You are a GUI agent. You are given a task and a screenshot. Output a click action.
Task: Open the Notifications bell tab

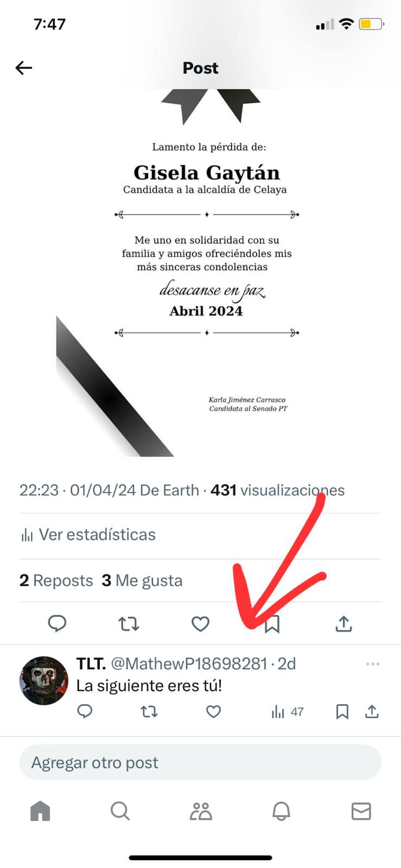point(281,812)
